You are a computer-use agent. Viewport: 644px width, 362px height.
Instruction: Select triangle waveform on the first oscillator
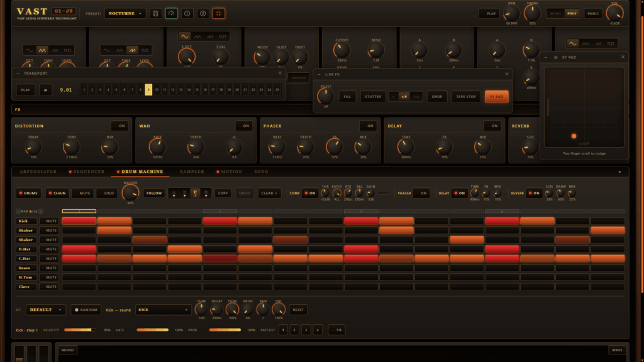point(42,50)
